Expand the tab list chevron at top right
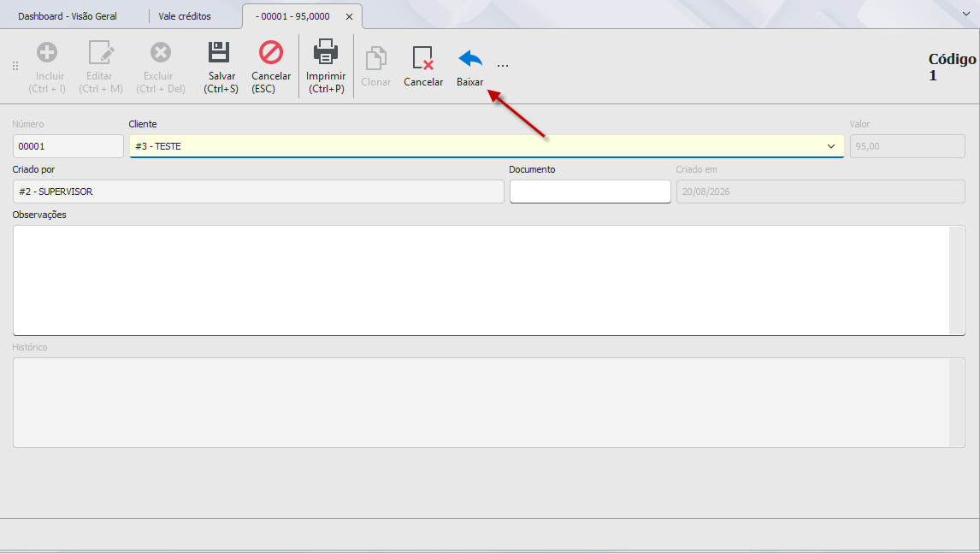980x554 pixels. pyautogui.click(x=965, y=14)
